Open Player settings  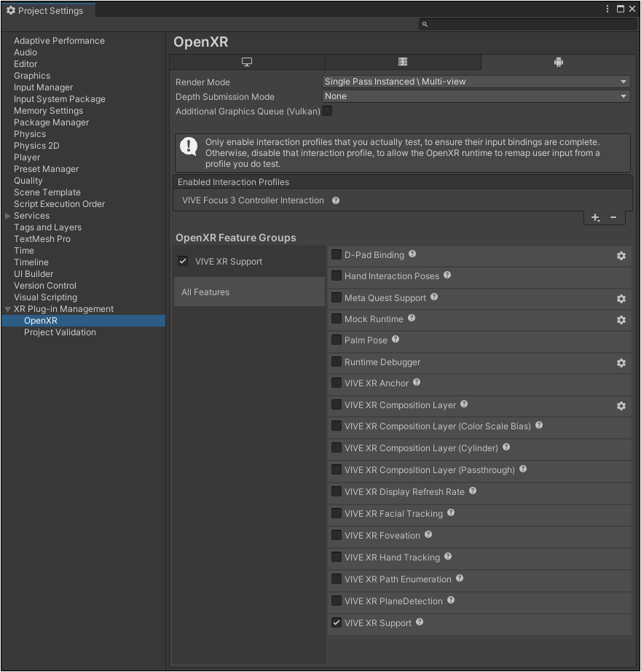click(x=27, y=157)
